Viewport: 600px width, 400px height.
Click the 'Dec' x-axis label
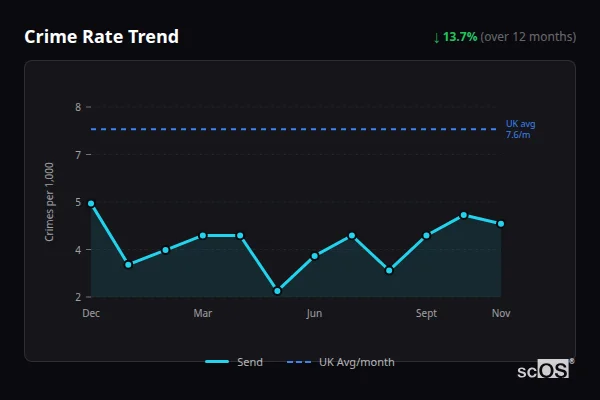tap(91, 313)
